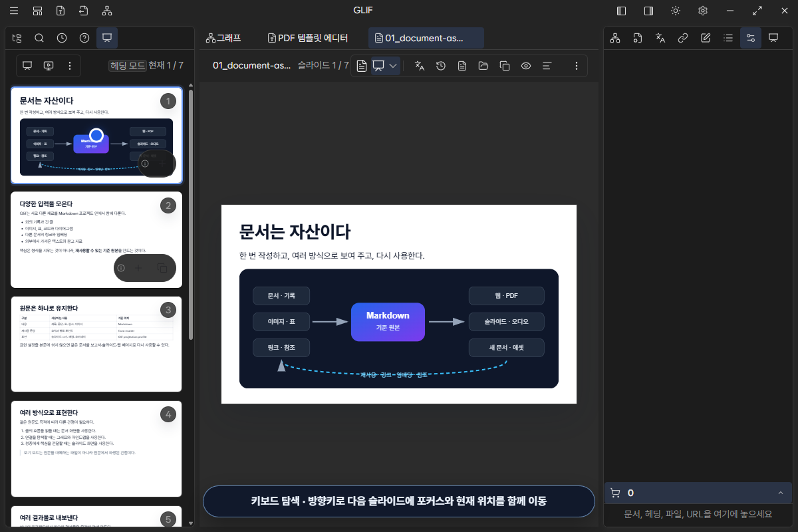Toggle the right sidebar panel
The image size is (798, 532).
[648, 11]
